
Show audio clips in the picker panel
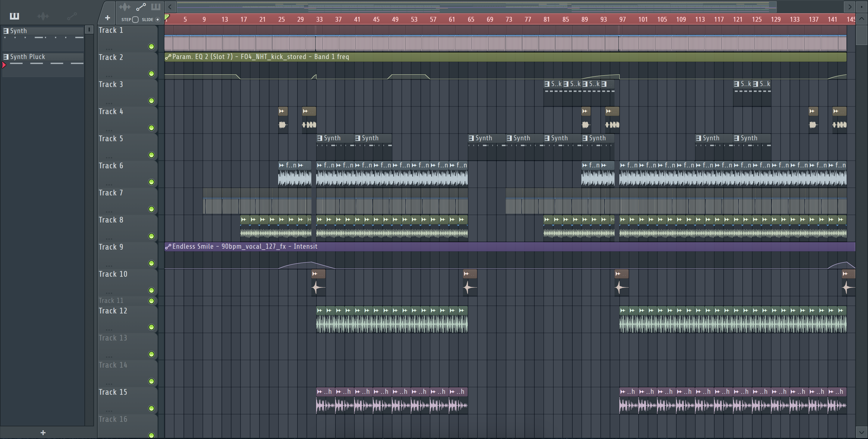tap(43, 16)
